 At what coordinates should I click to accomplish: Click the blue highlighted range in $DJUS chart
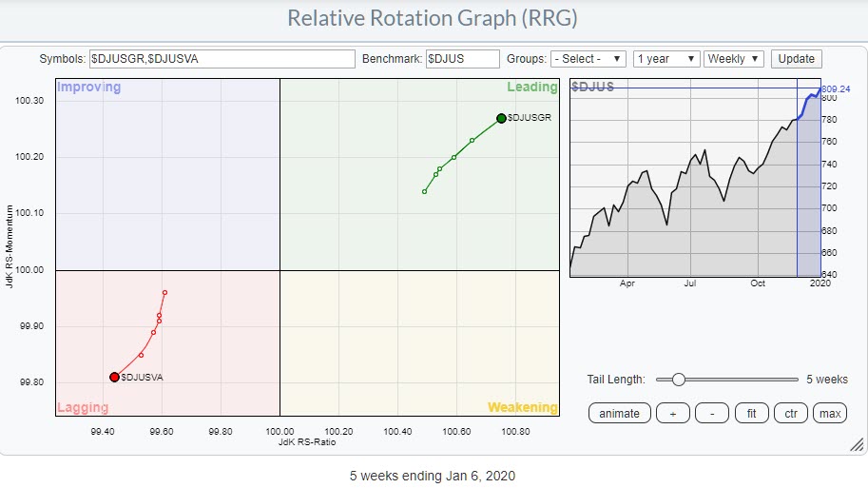point(808,190)
